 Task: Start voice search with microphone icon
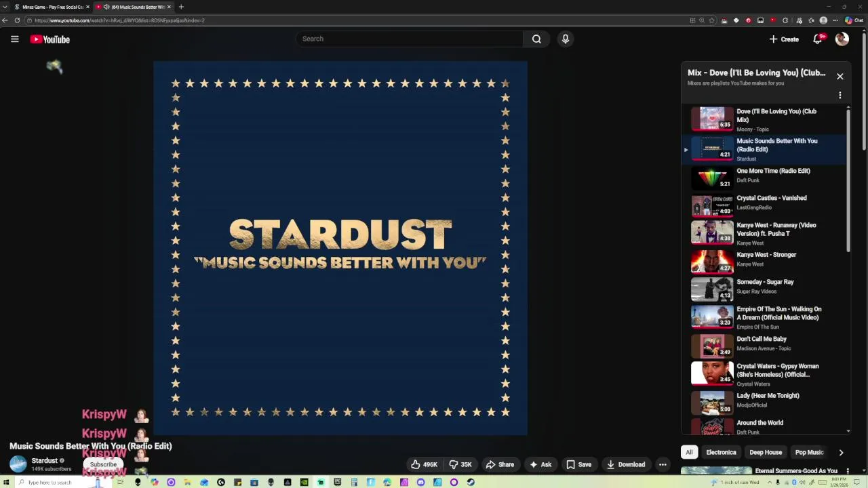coord(566,39)
